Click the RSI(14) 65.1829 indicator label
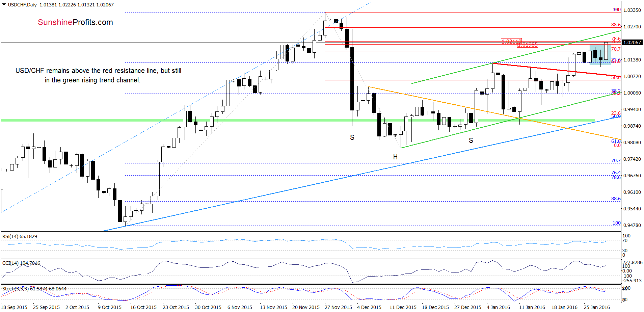The image size is (644, 312). tap(20, 236)
